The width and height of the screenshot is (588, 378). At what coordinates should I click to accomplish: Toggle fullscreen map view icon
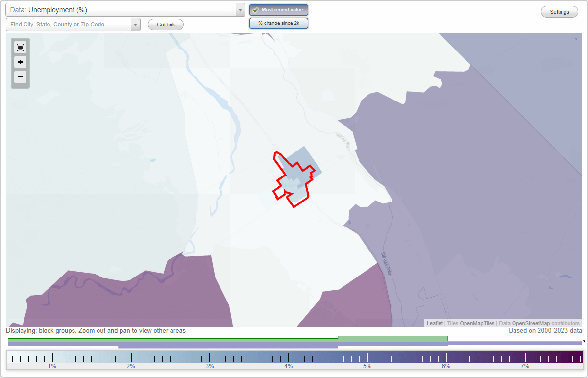(20, 47)
